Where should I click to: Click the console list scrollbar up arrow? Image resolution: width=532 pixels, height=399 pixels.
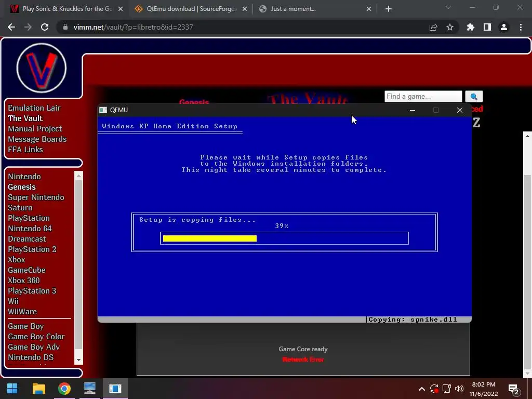(79, 176)
